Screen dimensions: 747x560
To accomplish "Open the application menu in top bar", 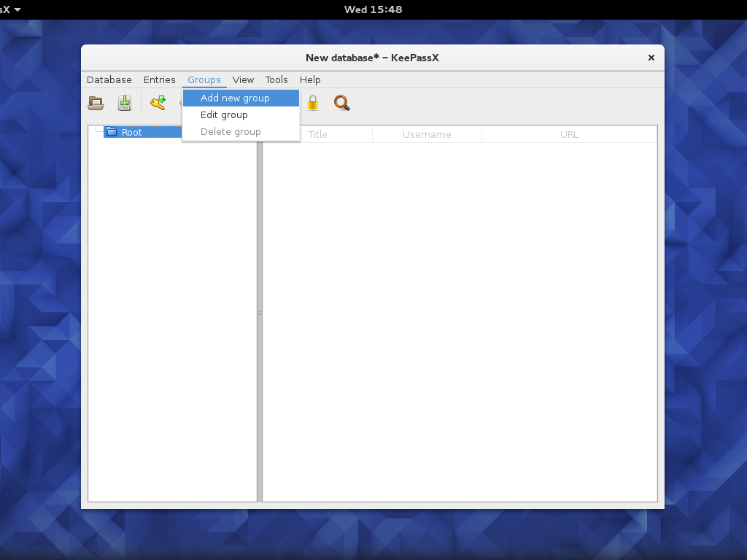I will 10,9.
